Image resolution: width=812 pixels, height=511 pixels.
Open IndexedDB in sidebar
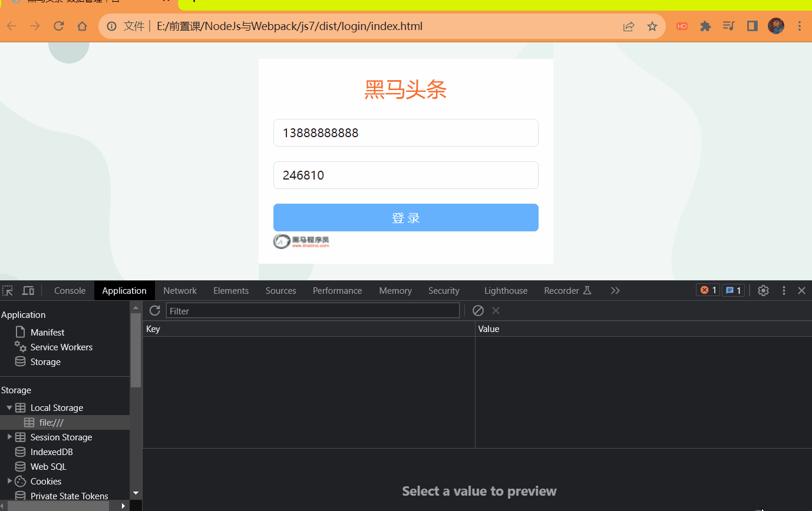(51, 452)
